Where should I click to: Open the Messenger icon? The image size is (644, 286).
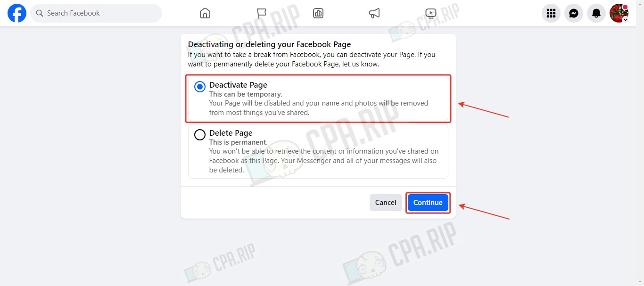coord(574,13)
